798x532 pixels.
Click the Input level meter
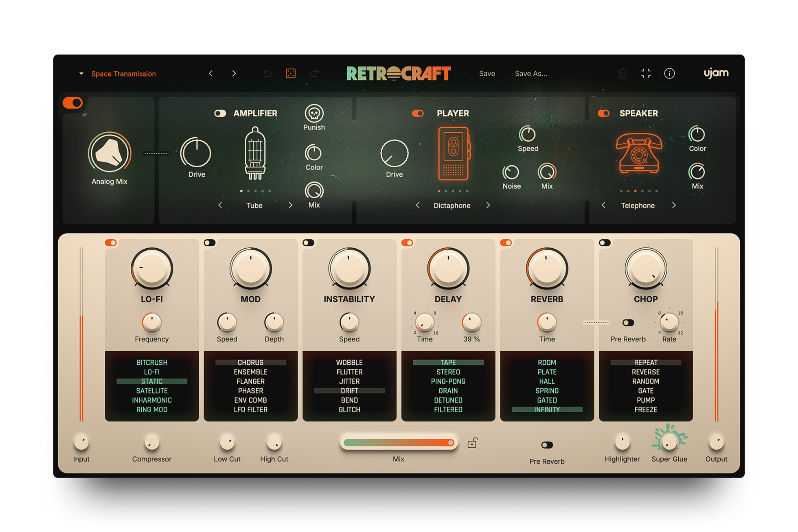click(81, 334)
